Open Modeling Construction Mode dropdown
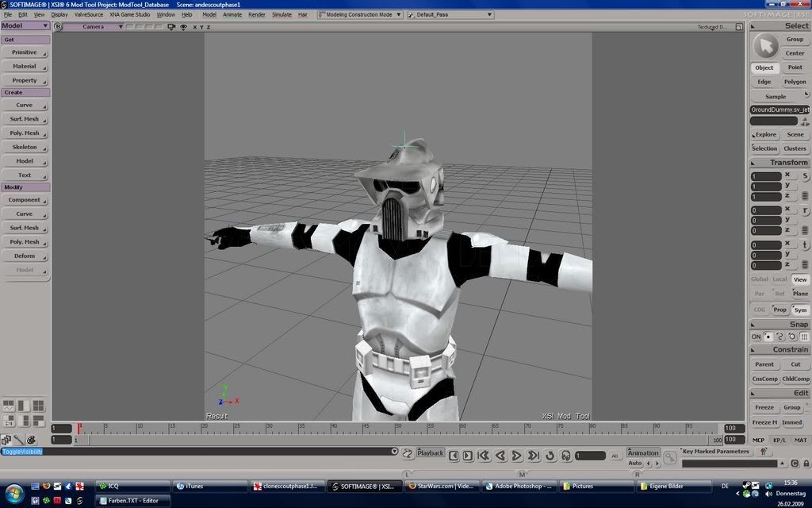 click(360, 14)
